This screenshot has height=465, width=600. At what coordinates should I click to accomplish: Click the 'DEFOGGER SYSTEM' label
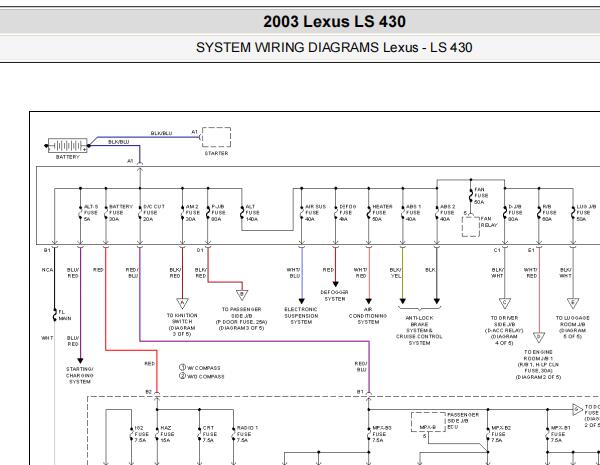coord(335,295)
